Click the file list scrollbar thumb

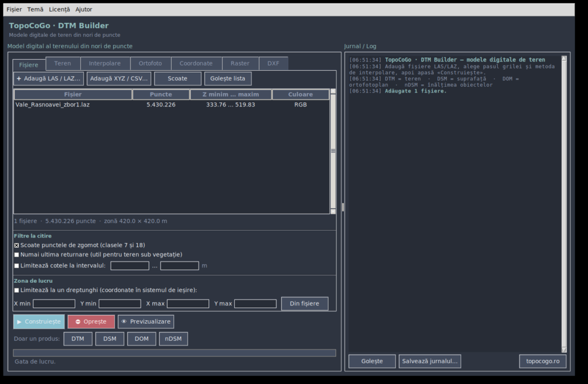333,151
